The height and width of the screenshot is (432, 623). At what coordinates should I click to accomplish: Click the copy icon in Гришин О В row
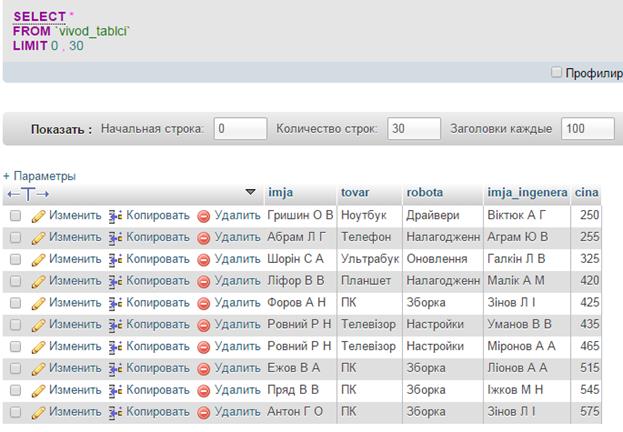tap(115, 216)
